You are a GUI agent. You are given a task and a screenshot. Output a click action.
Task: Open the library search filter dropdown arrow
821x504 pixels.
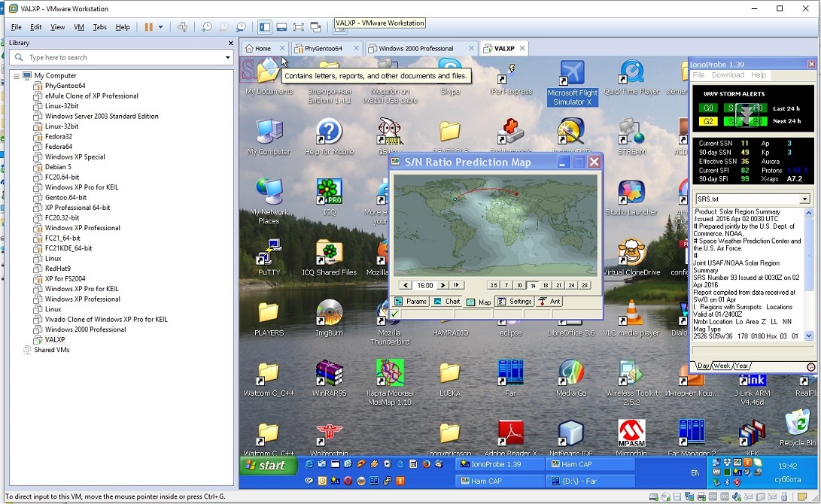228,58
